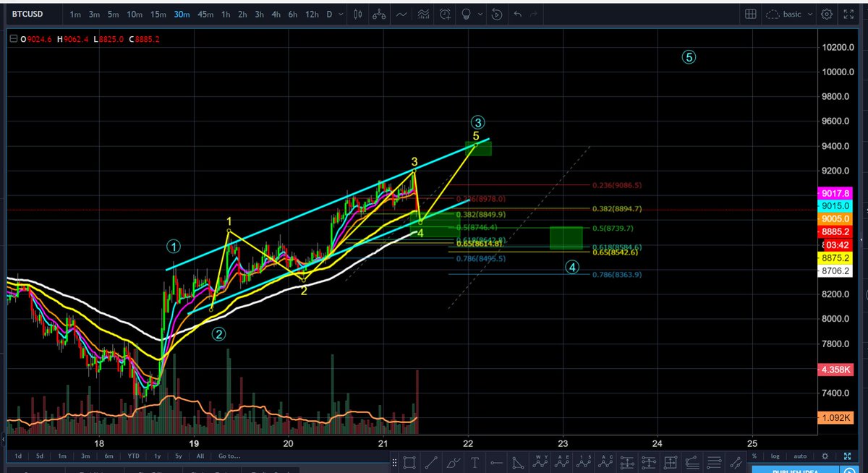Set date range to 1y
The width and height of the screenshot is (868, 473).
pyautogui.click(x=157, y=456)
